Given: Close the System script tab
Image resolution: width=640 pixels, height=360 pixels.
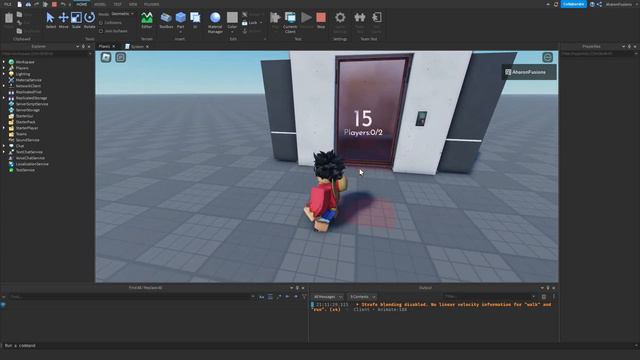Looking at the screenshot, I should [x=147, y=47].
